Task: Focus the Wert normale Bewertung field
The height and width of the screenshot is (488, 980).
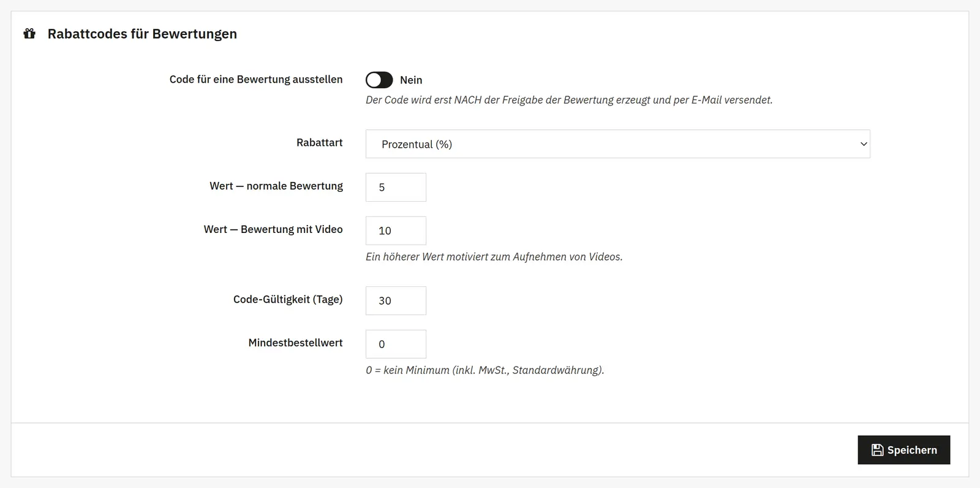Action: pos(396,187)
